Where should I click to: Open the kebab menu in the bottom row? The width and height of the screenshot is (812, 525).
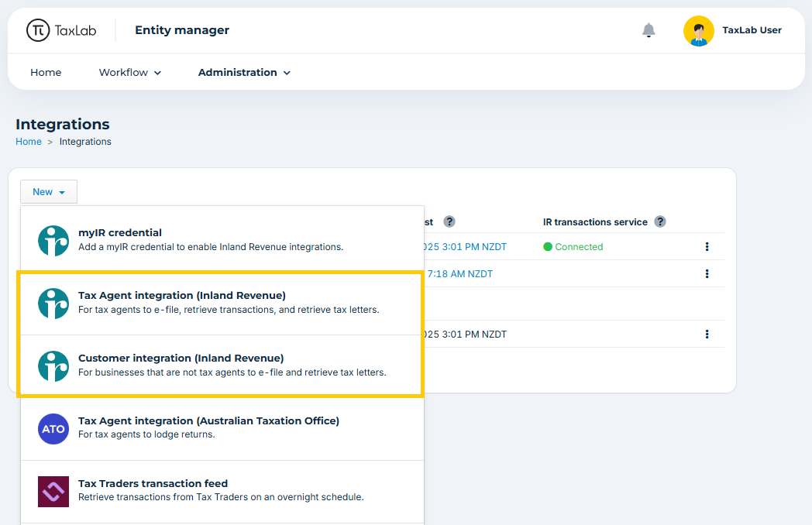point(707,335)
